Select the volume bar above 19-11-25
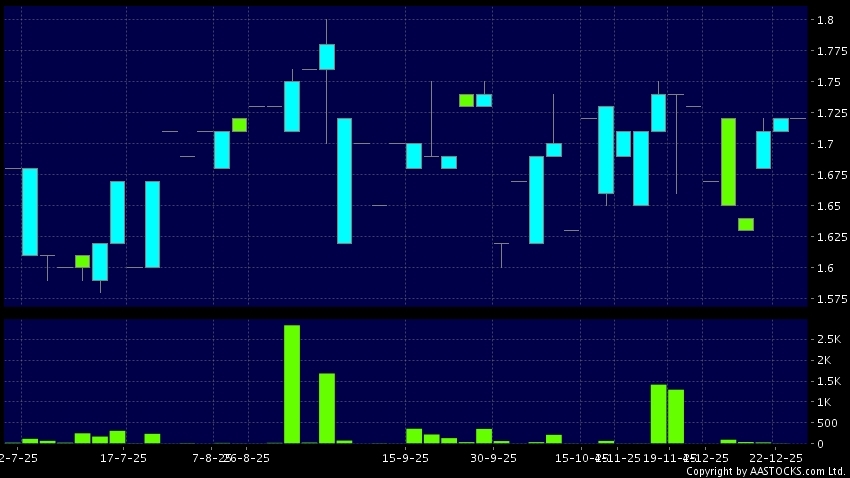850x478 pixels. click(658, 413)
